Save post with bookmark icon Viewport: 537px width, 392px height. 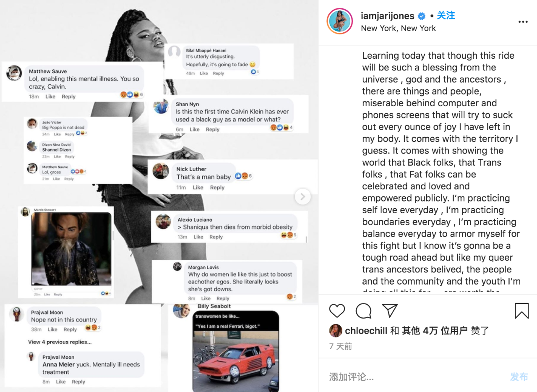click(521, 311)
